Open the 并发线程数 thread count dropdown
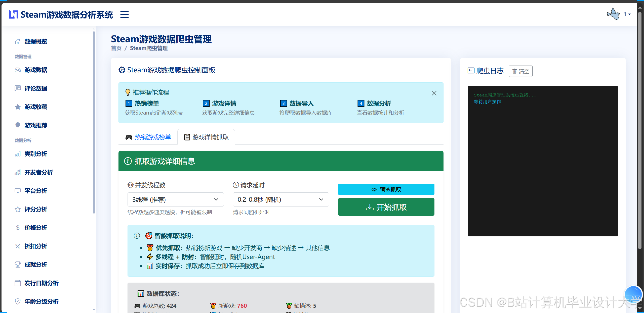The image size is (644, 313). [175, 199]
